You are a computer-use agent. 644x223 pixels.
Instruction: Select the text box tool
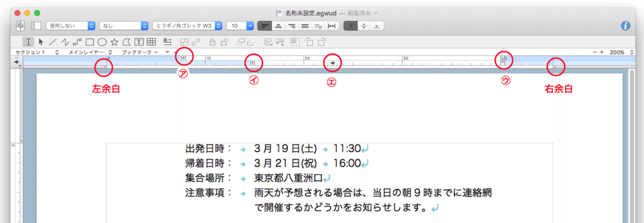click(139, 41)
